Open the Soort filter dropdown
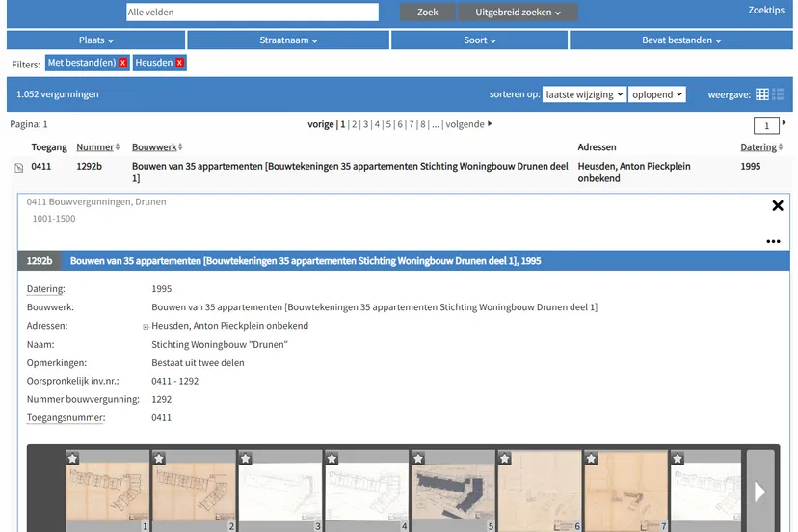Viewport: 798px width, 532px height. click(479, 40)
